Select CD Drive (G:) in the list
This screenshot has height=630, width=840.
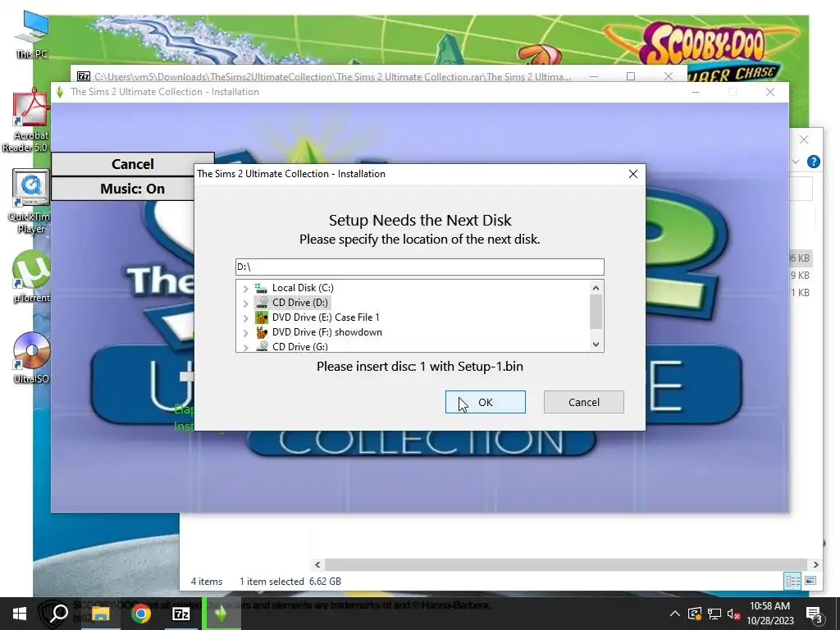[300, 347]
